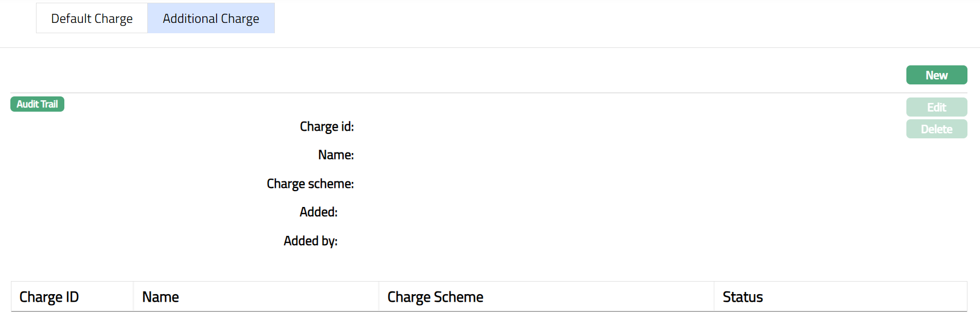Sort by the Charge Scheme column header
This screenshot has width=980, height=323.
click(x=435, y=297)
